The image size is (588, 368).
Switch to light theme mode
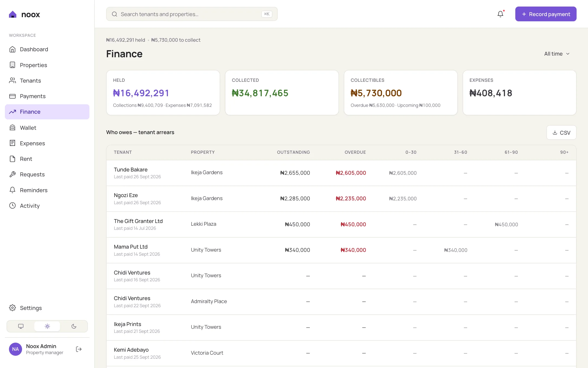[x=47, y=326]
